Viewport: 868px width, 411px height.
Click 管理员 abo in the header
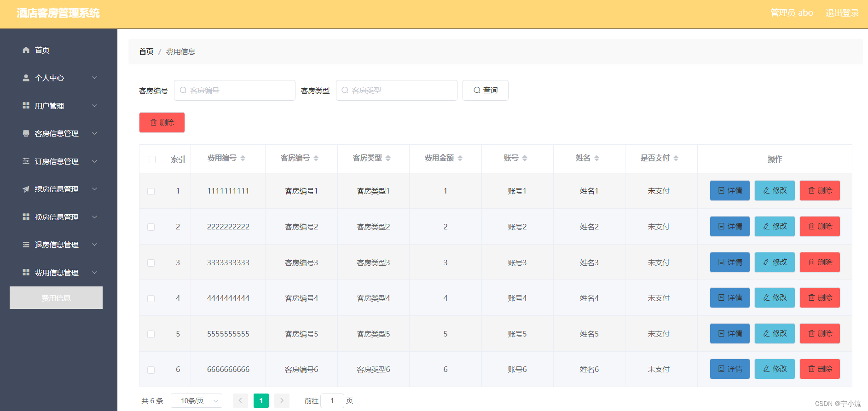(792, 13)
